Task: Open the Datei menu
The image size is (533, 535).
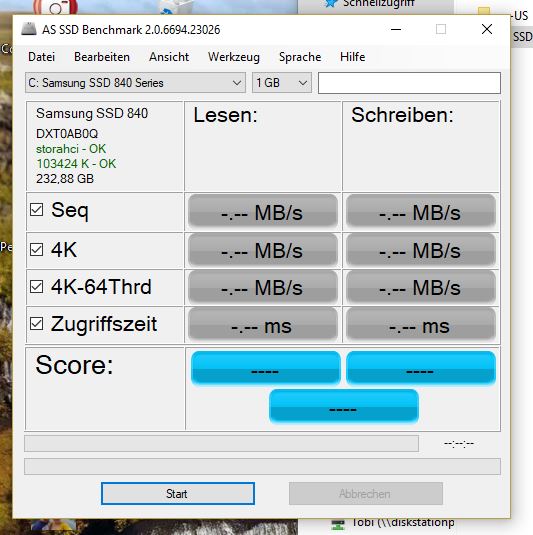Action: click(41, 57)
